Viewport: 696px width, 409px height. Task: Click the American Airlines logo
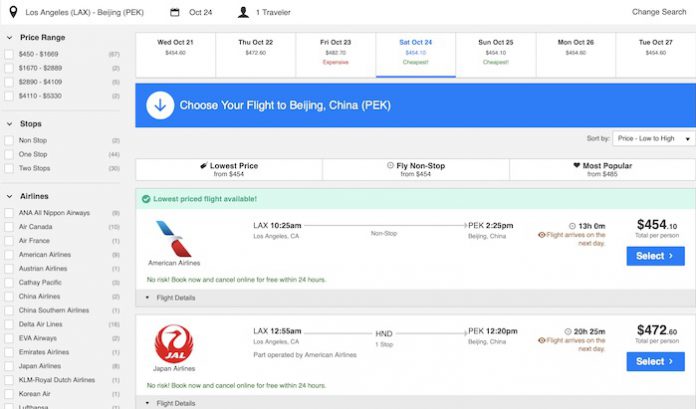(x=174, y=239)
